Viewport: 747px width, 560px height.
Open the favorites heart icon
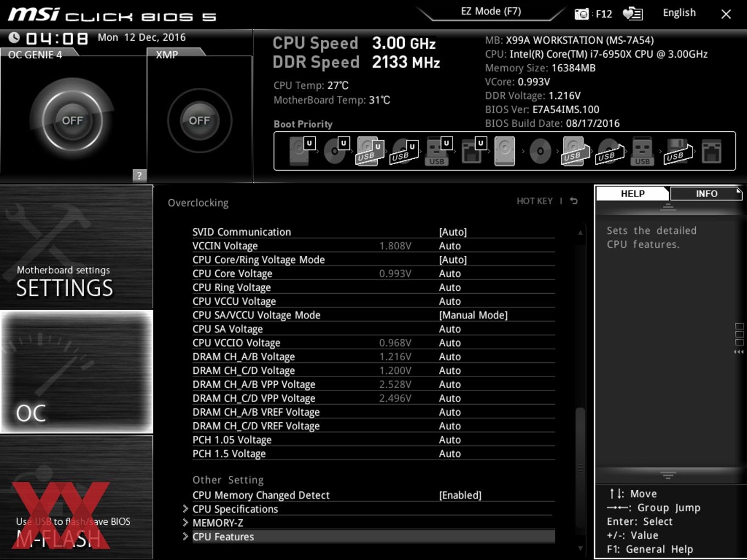tap(632, 14)
